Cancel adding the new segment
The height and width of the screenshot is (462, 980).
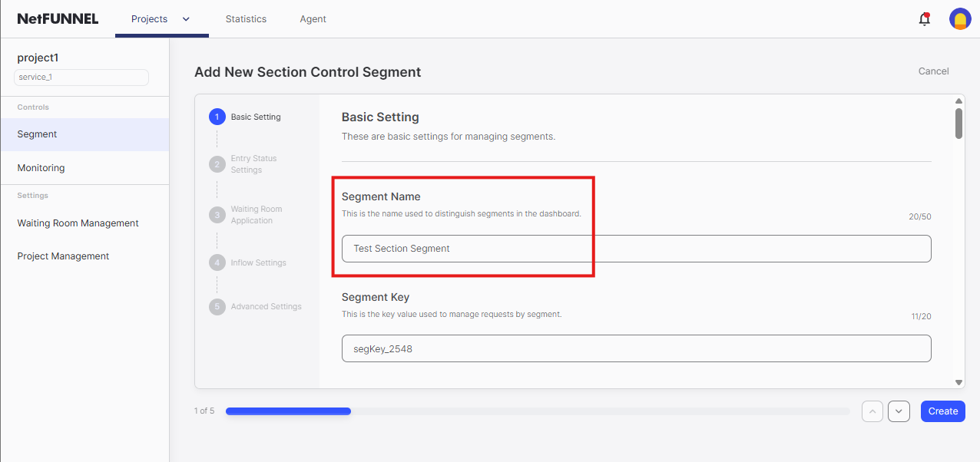[x=933, y=71]
